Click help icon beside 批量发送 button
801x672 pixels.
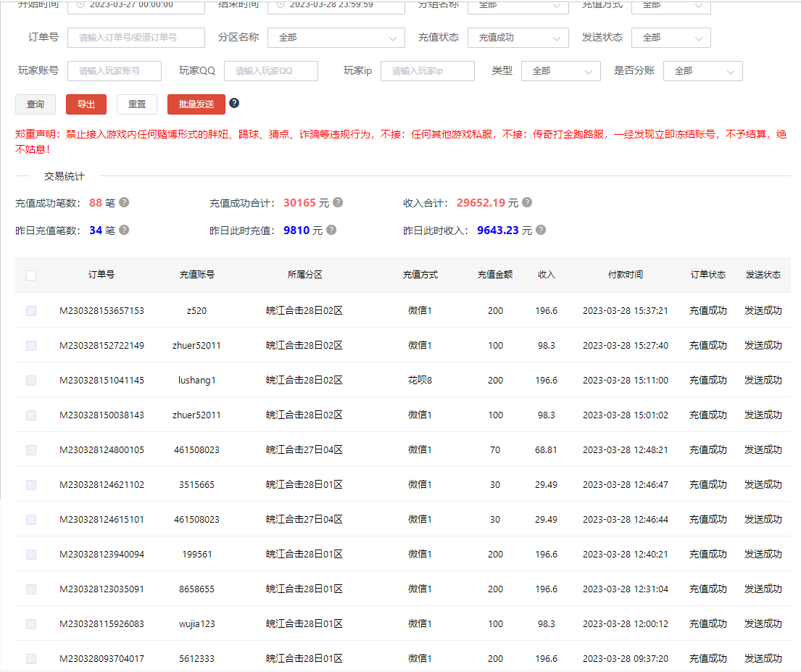[x=234, y=103]
